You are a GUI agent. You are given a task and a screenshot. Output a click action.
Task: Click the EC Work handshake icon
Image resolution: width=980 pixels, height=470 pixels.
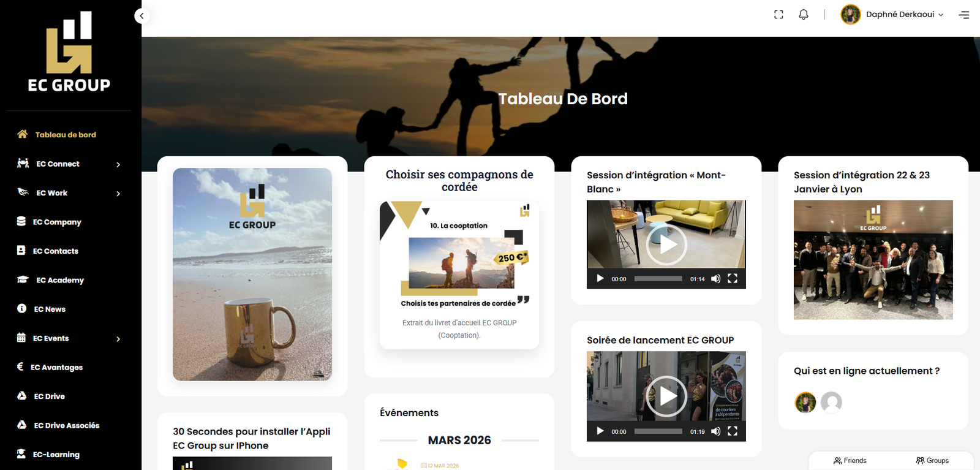click(x=23, y=192)
